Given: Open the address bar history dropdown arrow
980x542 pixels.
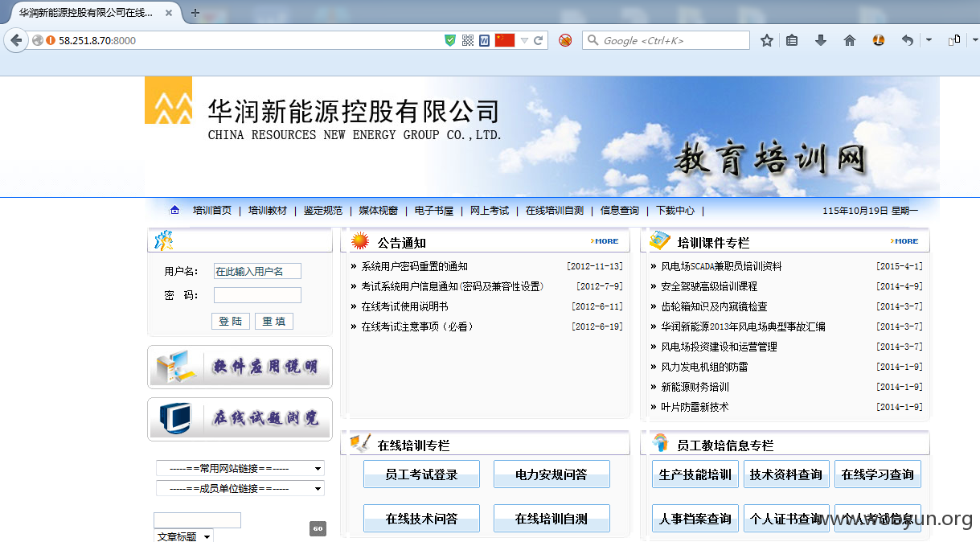Looking at the screenshot, I should [x=524, y=41].
